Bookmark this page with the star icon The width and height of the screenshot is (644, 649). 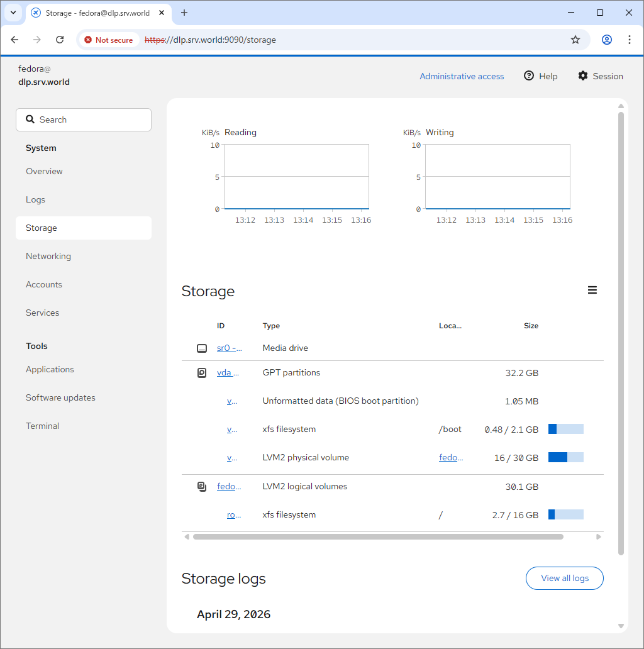click(x=575, y=40)
